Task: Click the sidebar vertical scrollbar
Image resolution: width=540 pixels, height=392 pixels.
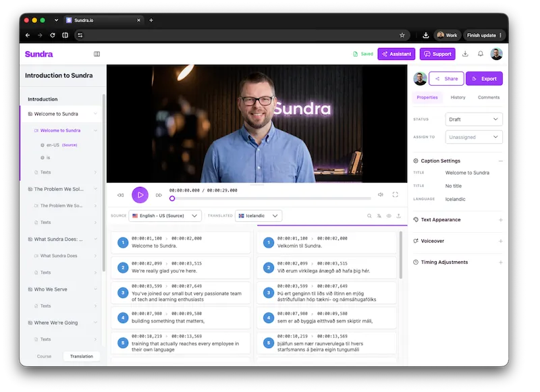Action: pyautogui.click(x=104, y=182)
